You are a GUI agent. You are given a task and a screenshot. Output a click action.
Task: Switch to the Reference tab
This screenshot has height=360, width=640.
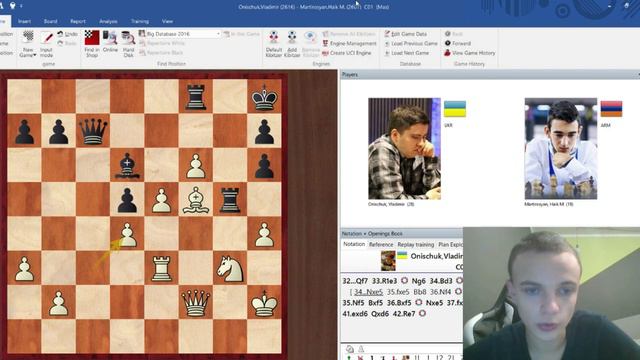pos(381,244)
